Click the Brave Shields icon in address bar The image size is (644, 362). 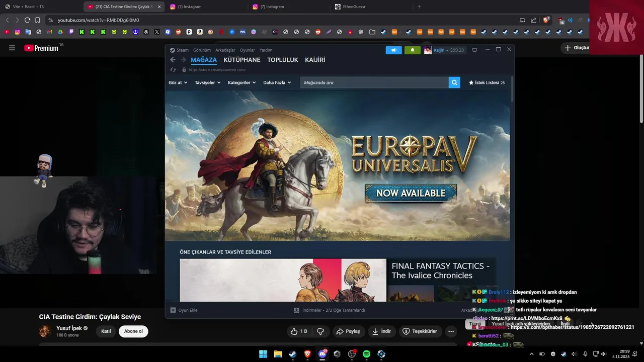pyautogui.click(x=546, y=20)
